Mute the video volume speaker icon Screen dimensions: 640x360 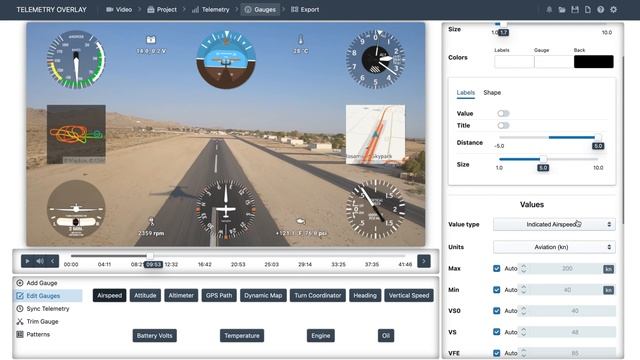coord(40,261)
